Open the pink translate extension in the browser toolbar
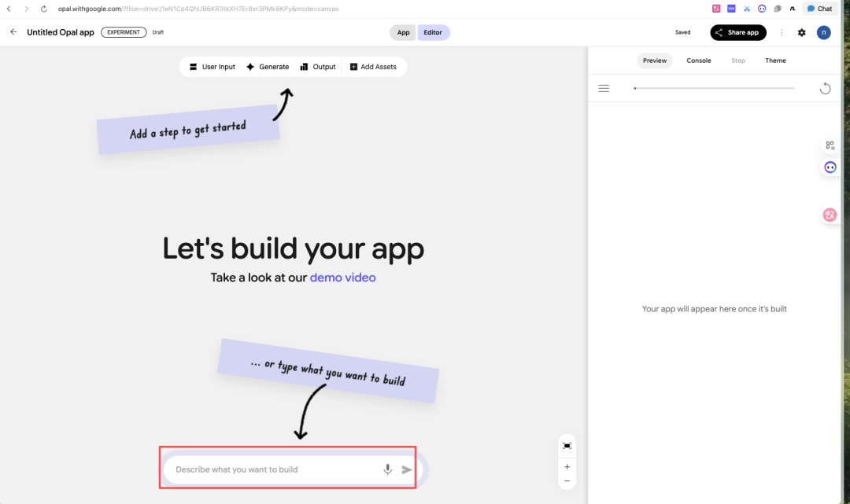Screen dimensions: 850x504 point(716,9)
